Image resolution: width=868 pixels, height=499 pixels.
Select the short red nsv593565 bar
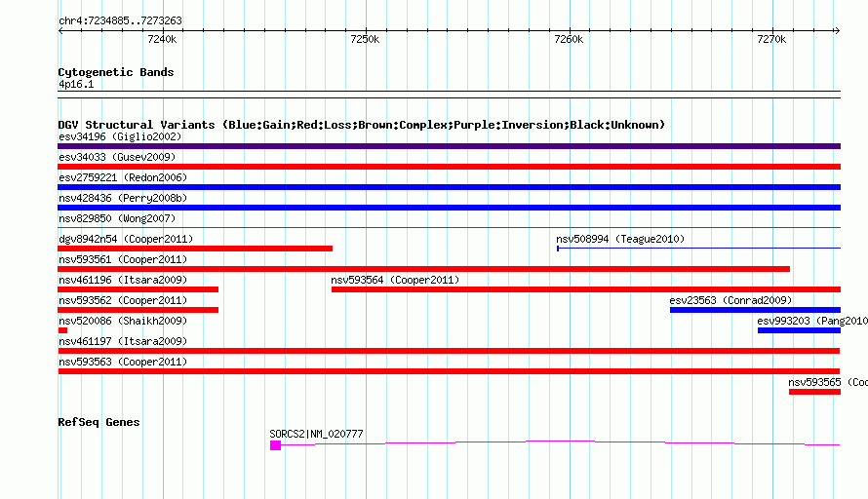tap(815, 392)
